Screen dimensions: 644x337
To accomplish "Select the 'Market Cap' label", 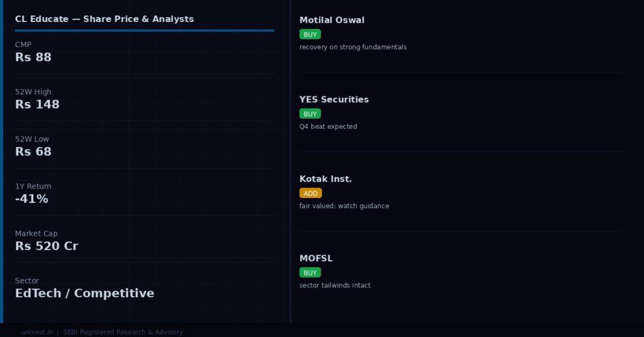I will point(36,233).
